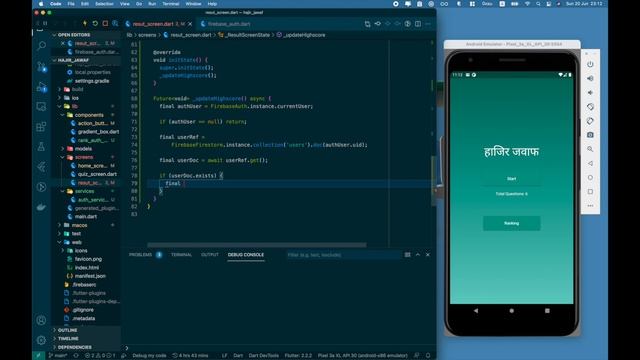Click the main branch status bar item
The image size is (640, 360).
tap(58, 356)
